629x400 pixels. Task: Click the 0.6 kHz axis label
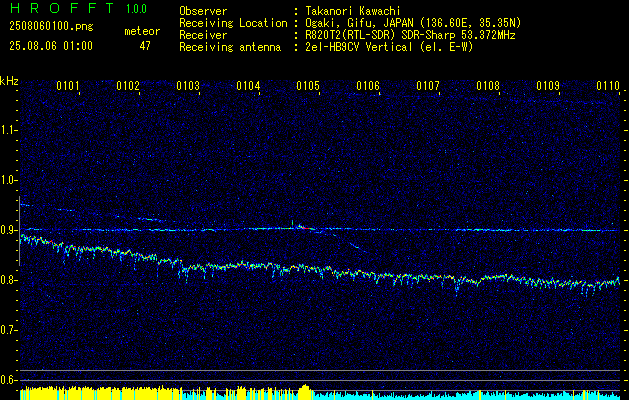pos(8,380)
